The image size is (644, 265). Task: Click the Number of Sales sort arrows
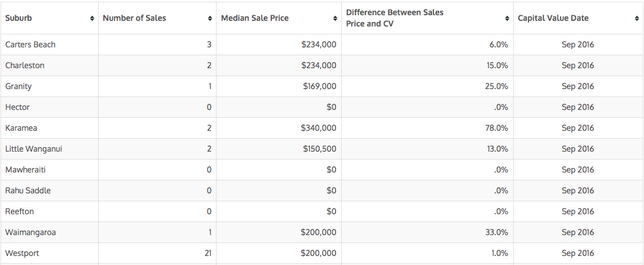coord(210,19)
